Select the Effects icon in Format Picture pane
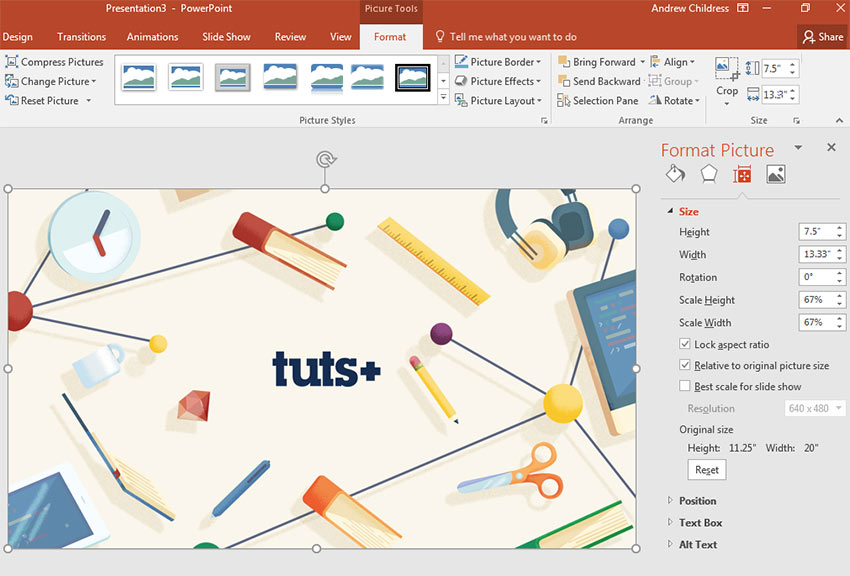 (709, 174)
